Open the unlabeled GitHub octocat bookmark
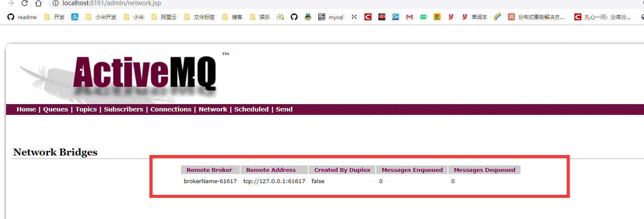This screenshot has width=644, height=219. [x=294, y=17]
